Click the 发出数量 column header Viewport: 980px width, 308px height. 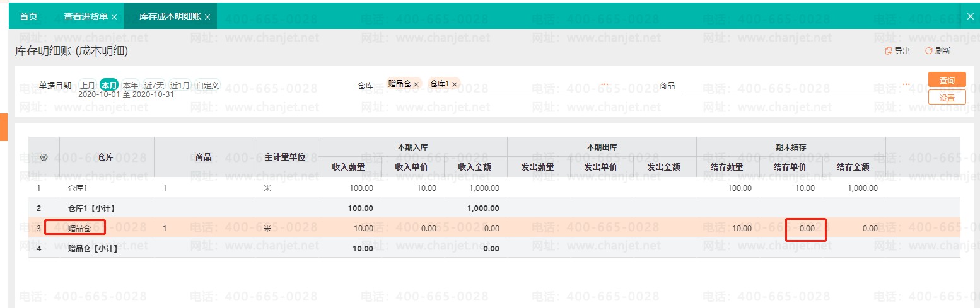click(x=539, y=167)
